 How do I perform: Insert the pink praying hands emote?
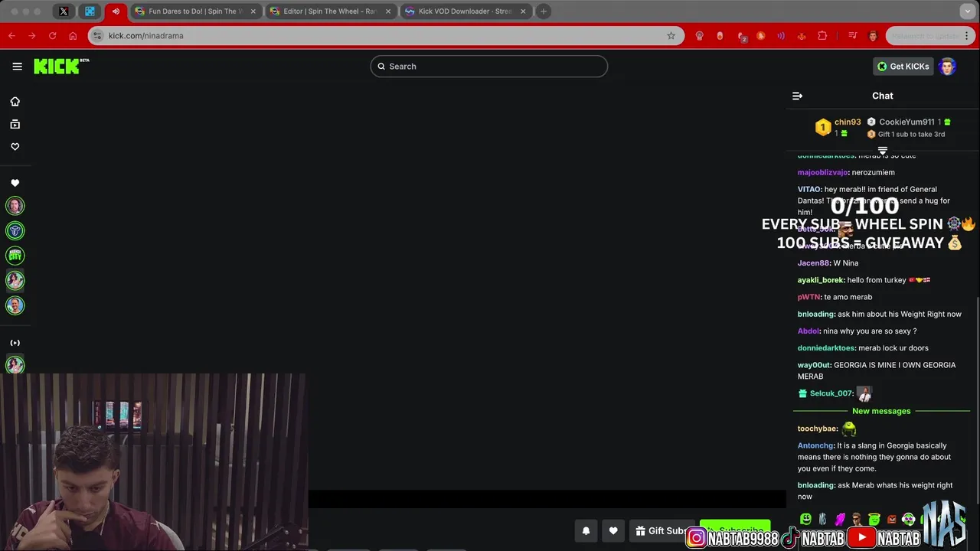point(840,520)
